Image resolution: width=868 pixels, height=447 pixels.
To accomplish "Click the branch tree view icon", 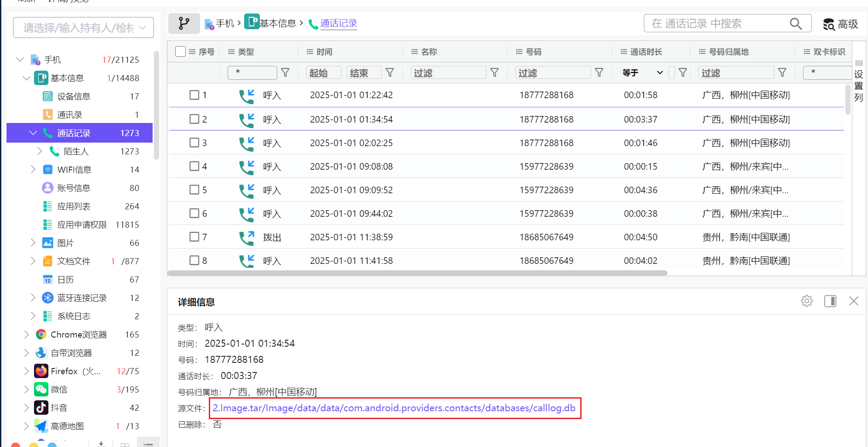I will [x=184, y=24].
